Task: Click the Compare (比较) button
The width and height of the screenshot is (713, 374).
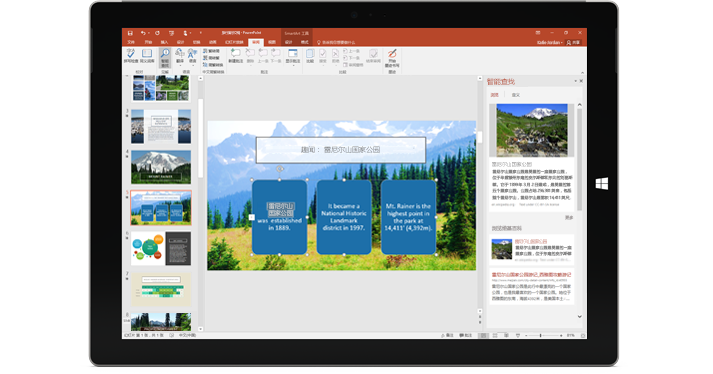Action: pos(310,56)
